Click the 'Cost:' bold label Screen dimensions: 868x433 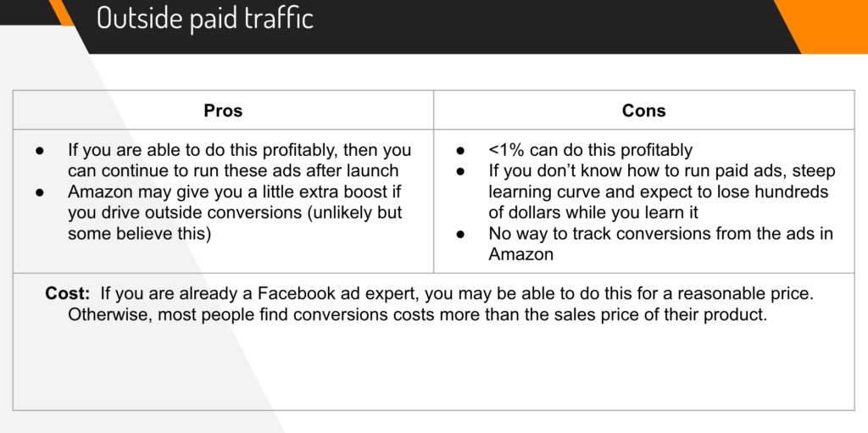point(68,293)
